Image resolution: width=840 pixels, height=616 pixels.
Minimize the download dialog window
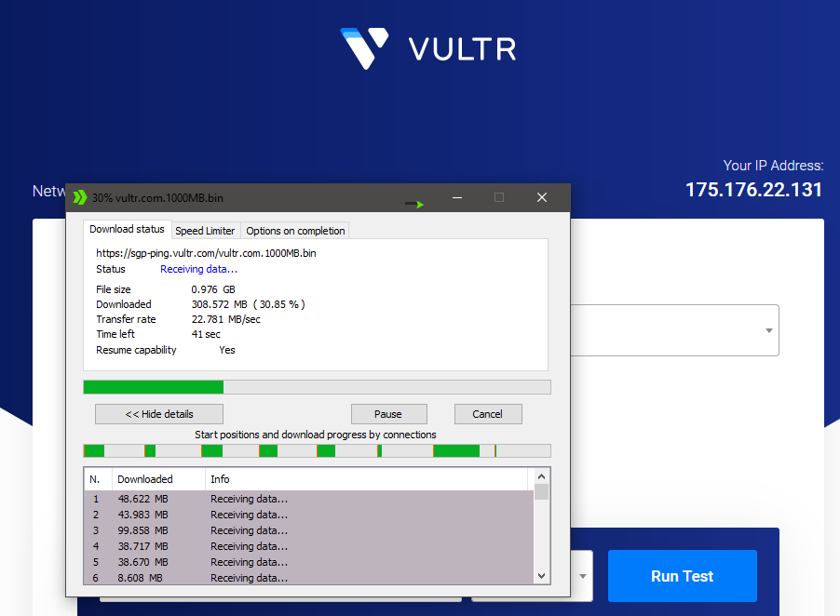[x=457, y=197]
